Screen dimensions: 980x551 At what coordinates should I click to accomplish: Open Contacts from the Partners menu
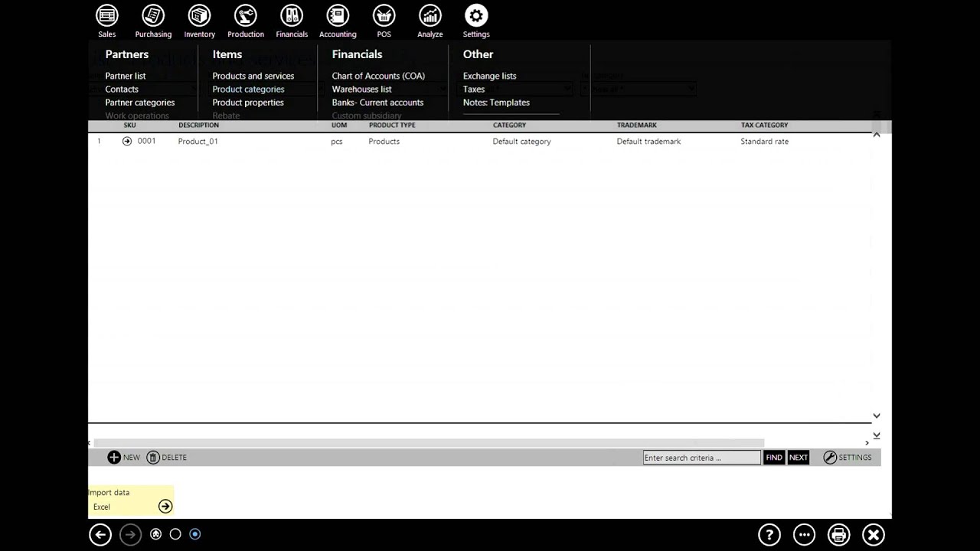(x=122, y=90)
